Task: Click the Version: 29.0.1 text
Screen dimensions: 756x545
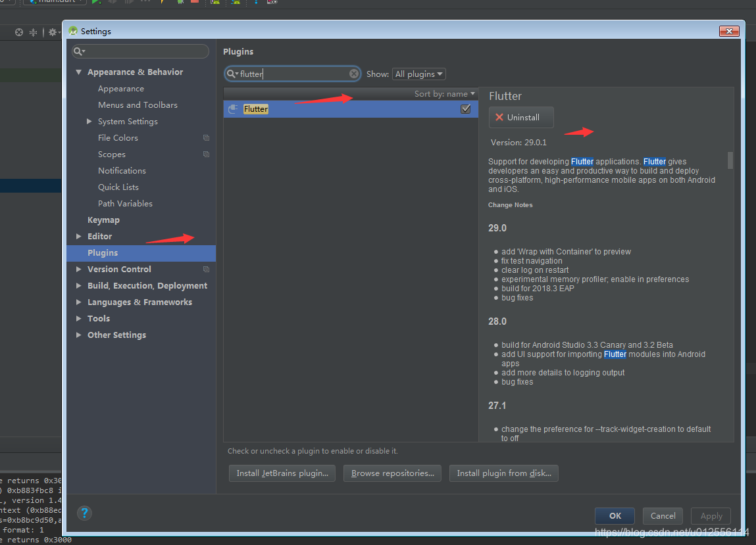Action: tap(518, 143)
